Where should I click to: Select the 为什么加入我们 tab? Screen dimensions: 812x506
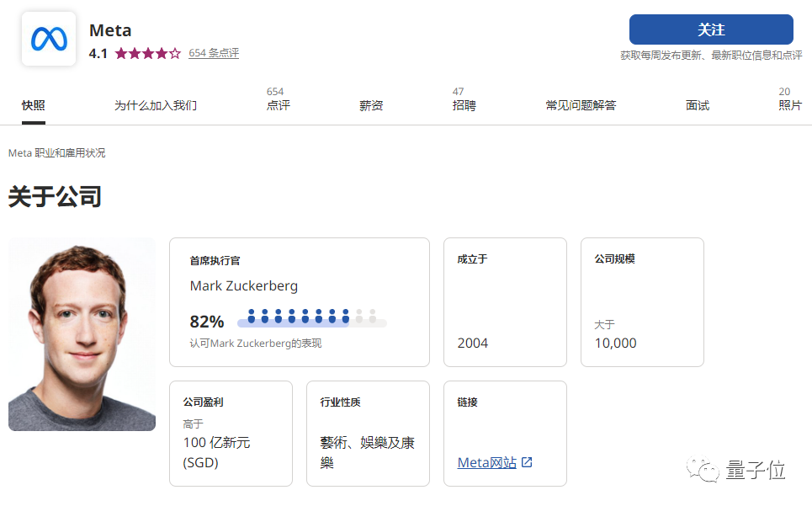155,104
